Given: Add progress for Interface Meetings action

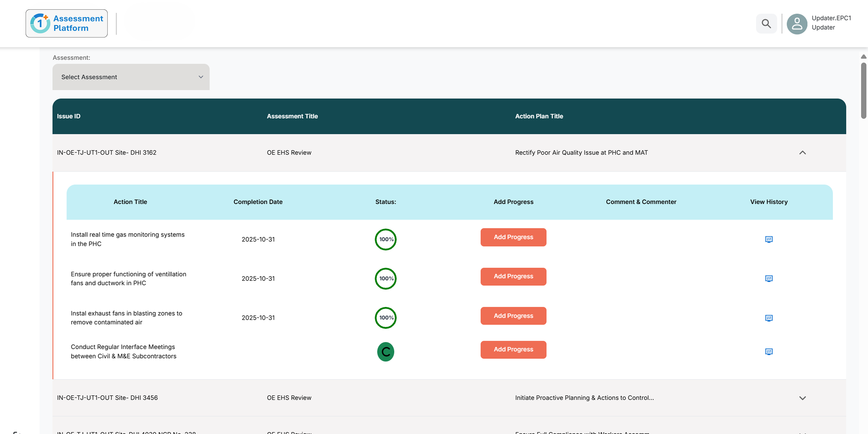Looking at the screenshot, I should 513,349.
